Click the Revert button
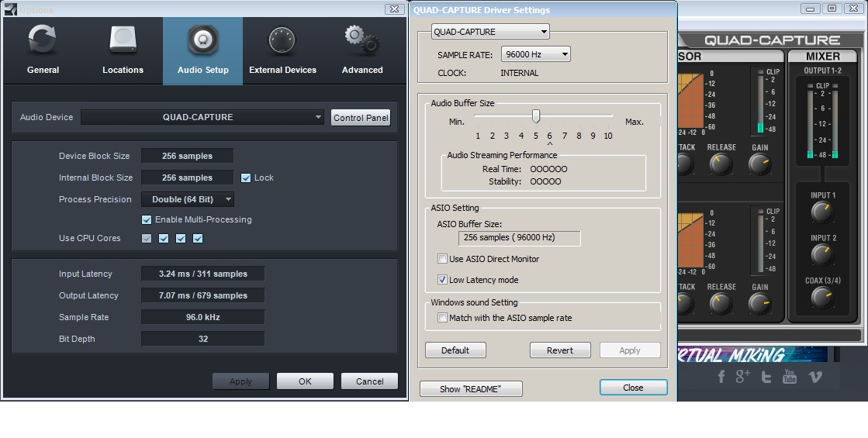Screen dimensions: 868x438 (560, 350)
